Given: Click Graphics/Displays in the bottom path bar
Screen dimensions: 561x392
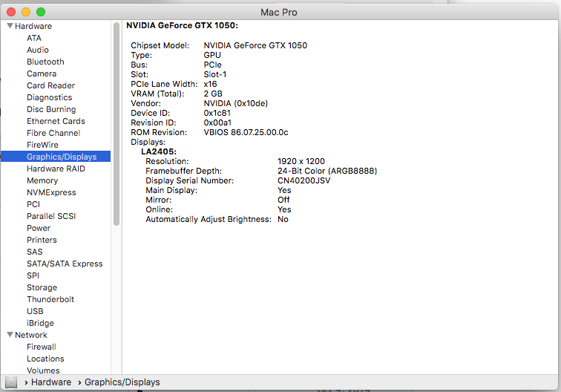Looking at the screenshot, I should 122,382.
